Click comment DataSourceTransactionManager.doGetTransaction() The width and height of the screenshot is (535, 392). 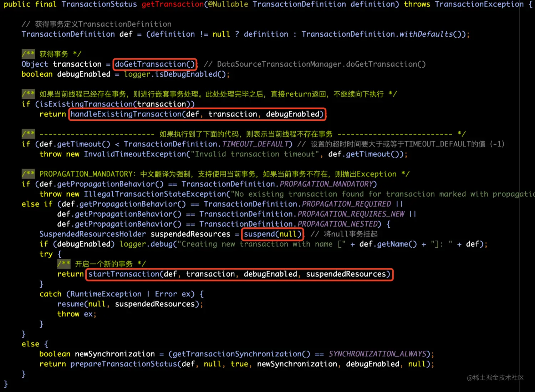coord(315,64)
